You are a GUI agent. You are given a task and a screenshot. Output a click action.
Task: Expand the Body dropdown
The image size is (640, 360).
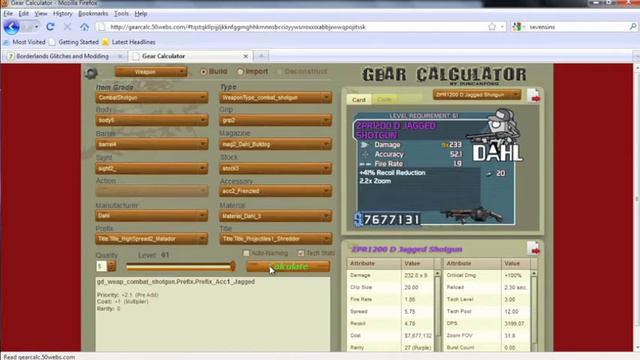152,120
